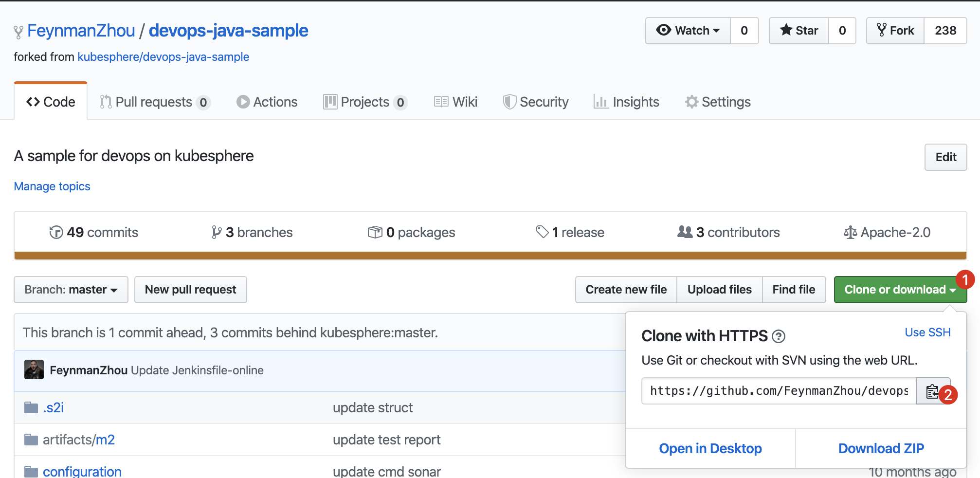Image resolution: width=980 pixels, height=478 pixels.
Task: Open FeynmanZhou avatar in commit row
Action: 34,370
